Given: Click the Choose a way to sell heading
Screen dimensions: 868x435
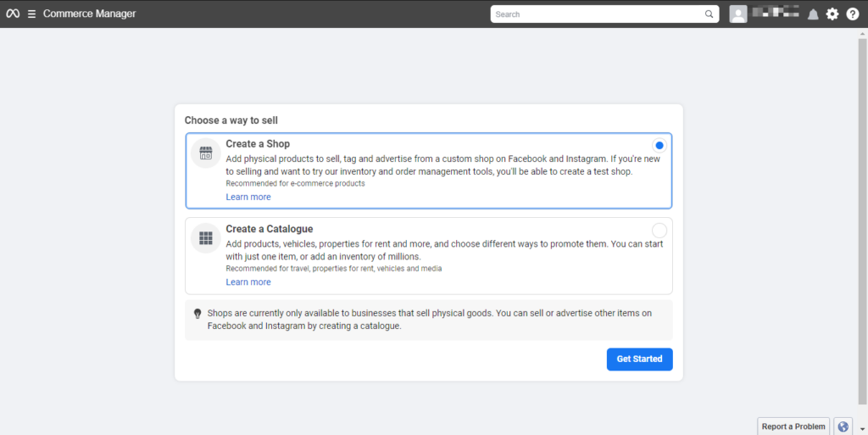Looking at the screenshot, I should pos(231,120).
